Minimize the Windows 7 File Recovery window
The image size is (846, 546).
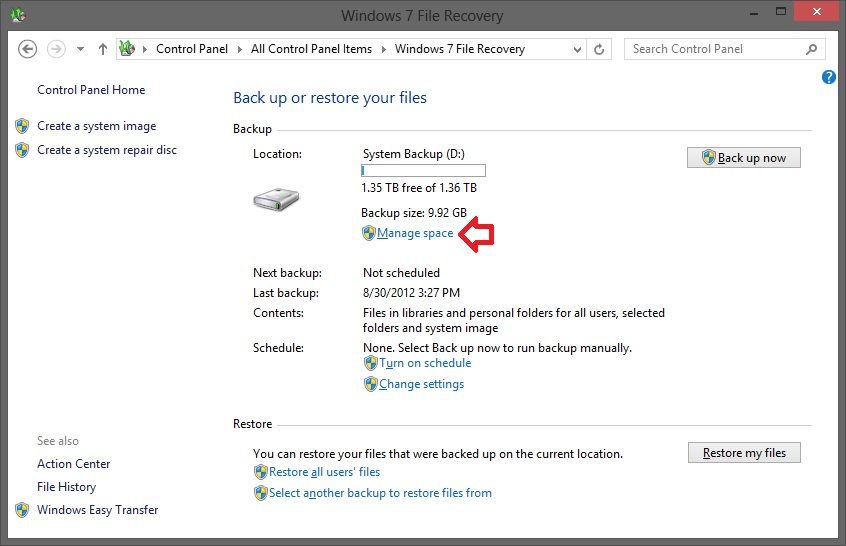pyautogui.click(x=754, y=12)
